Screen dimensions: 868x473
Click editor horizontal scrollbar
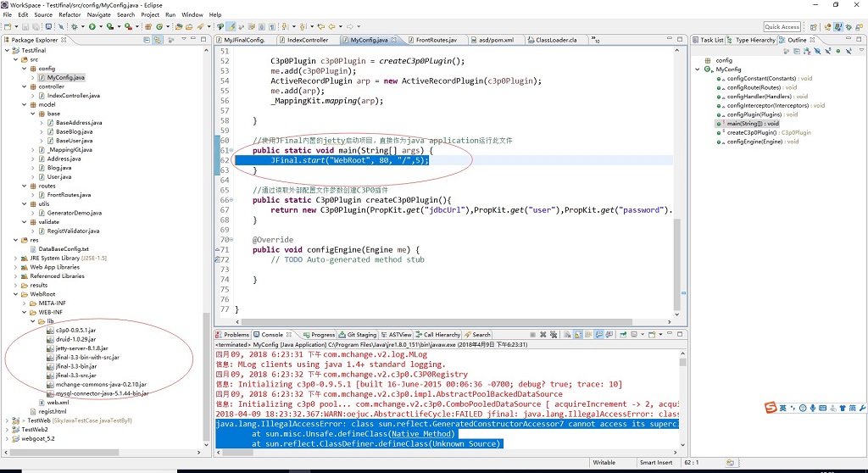(437, 322)
